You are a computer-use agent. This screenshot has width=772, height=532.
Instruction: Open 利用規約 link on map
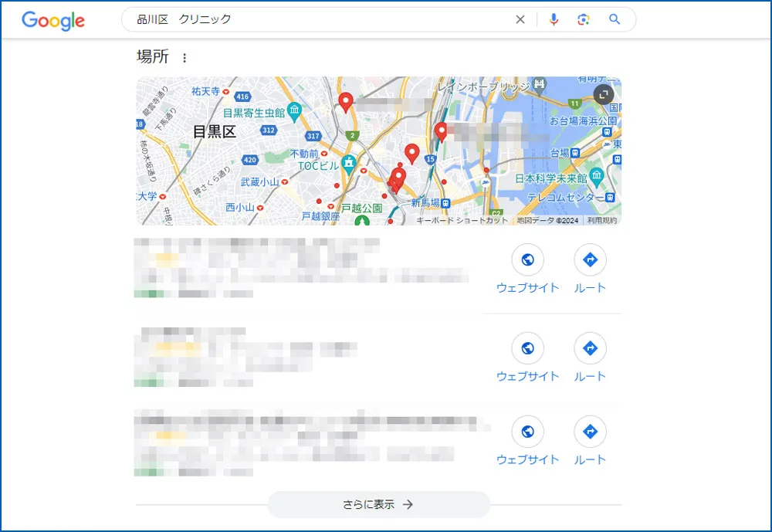pyautogui.click(x=601, y=220)
